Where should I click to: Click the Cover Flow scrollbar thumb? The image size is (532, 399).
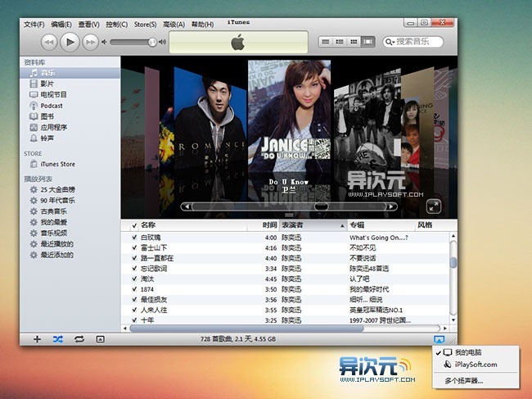tap(321, 206)
